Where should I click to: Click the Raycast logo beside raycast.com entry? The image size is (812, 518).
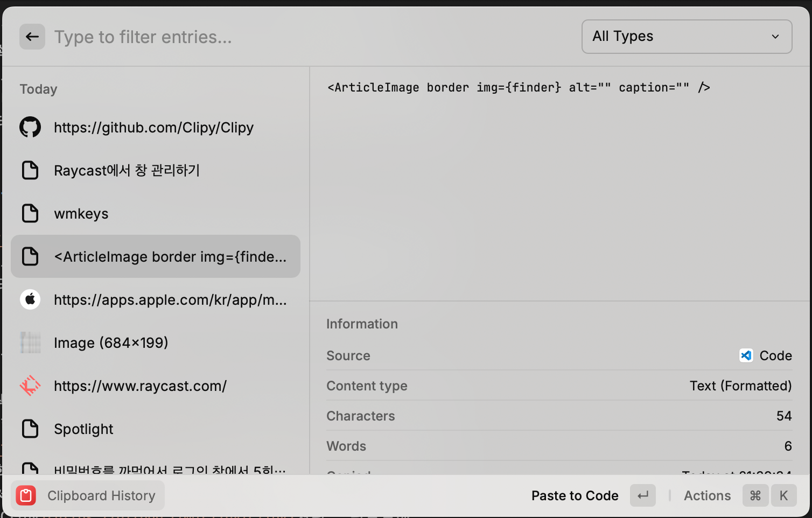[x=30, y=386]
